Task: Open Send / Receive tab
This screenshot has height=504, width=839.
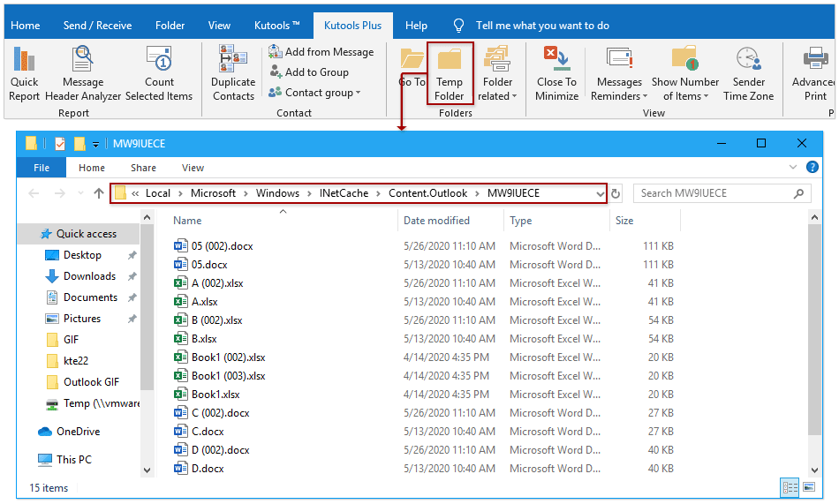Action: (x=97, y=26)
